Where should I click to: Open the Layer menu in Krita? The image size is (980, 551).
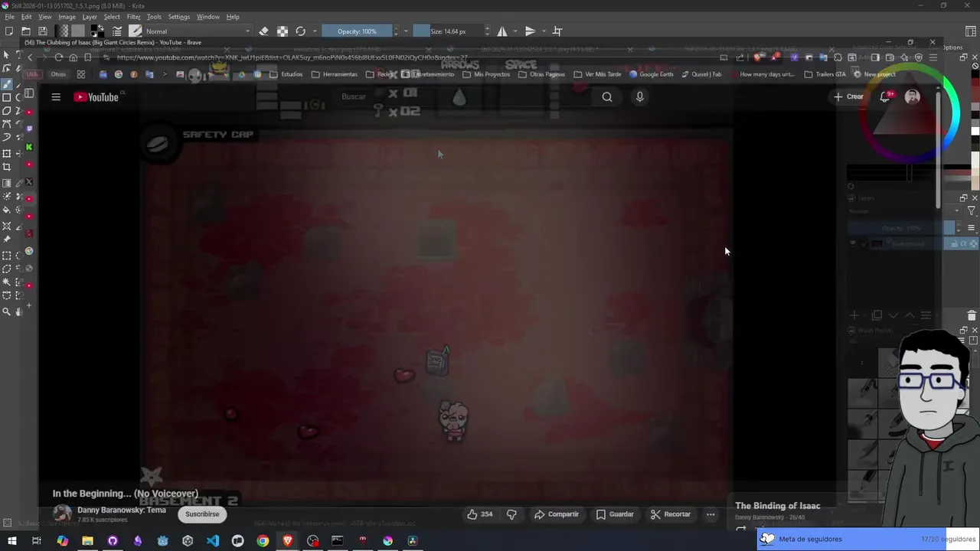pos(90,17)
